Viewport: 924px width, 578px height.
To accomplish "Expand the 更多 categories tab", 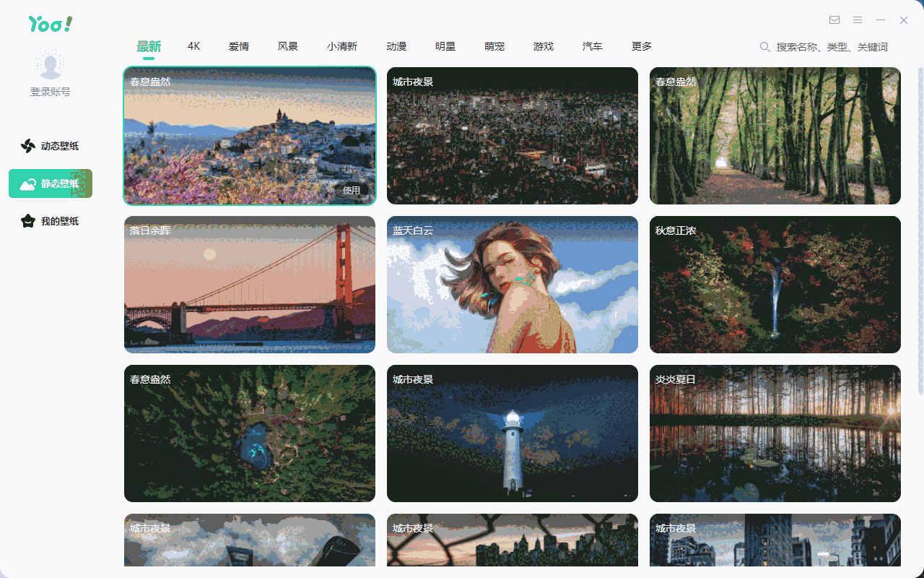I will click(x=642, y=46).
